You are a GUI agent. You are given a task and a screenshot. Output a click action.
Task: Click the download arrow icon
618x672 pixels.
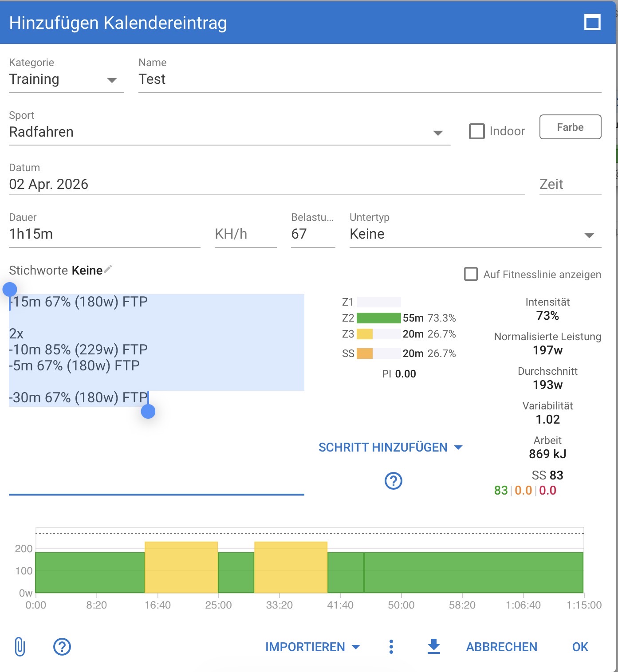click(433, 646)
